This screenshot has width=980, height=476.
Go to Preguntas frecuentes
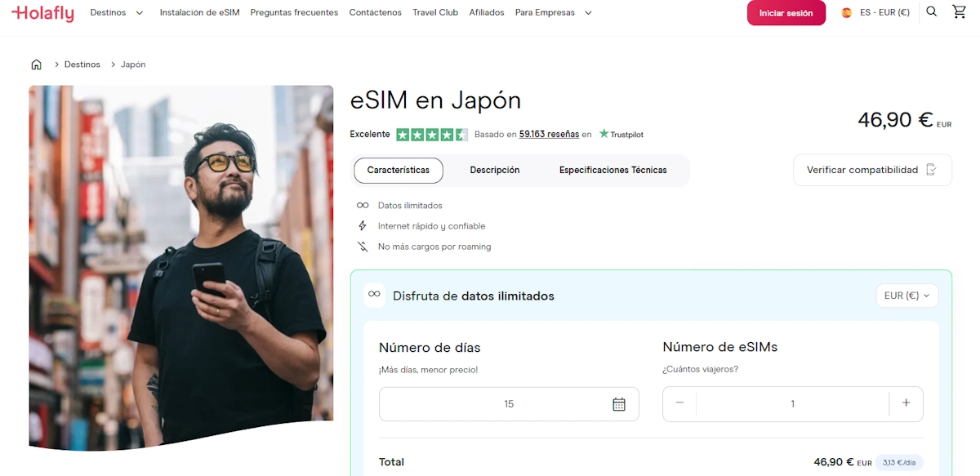pyautogui.click(x=294, y=13)
